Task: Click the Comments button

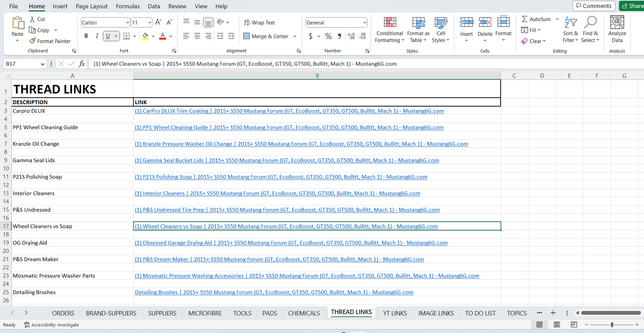Action: [x=594, y=6]
